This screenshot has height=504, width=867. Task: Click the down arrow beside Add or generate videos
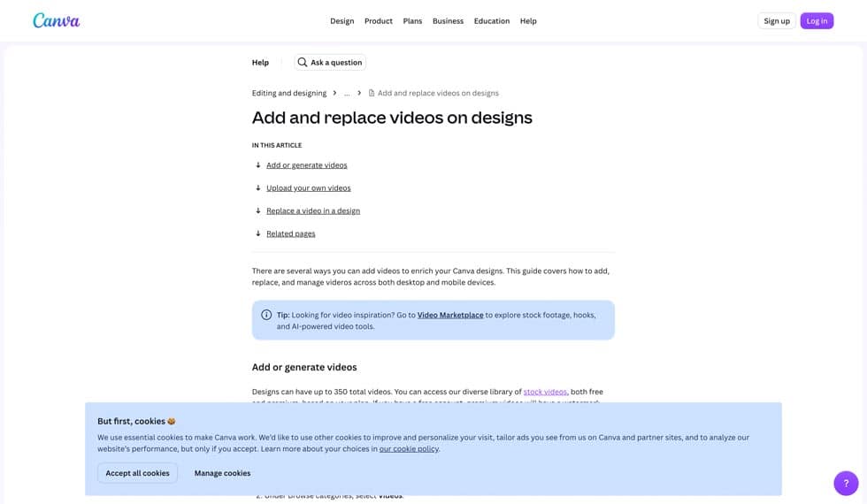click(x=257, y=165)
